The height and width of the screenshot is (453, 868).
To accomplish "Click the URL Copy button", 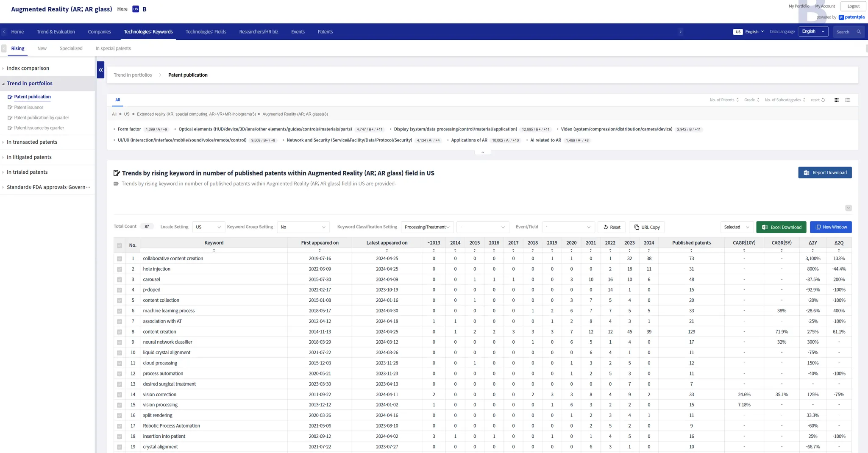I will pos(647,227).
